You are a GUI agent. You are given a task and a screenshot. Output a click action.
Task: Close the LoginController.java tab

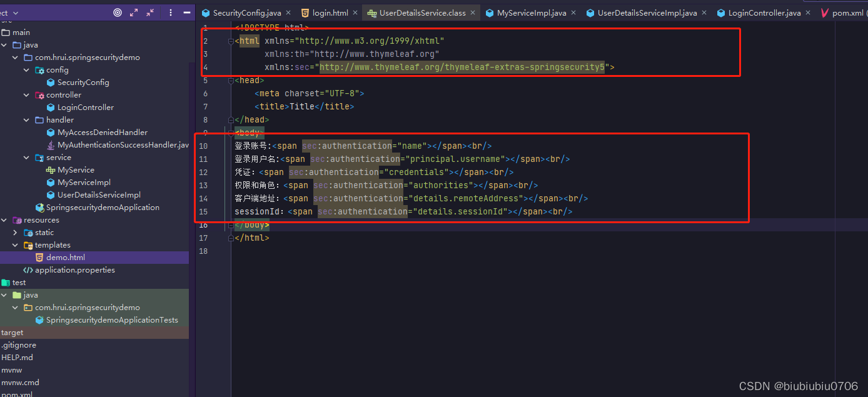click(808, 13)
